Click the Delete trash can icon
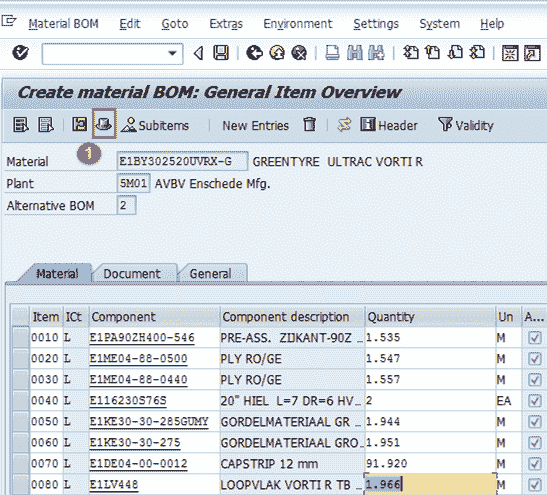Image resolution: width=547 pixels, height=495 pixels. tap(309, 125)
